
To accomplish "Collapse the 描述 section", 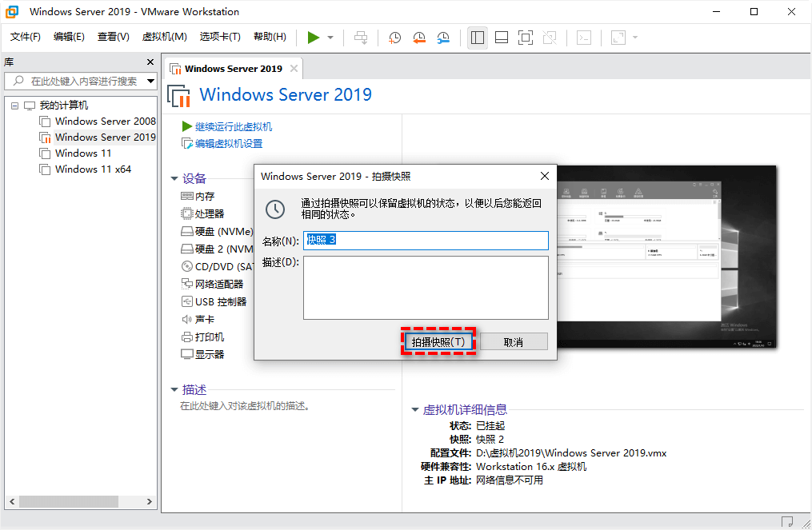I will pos(174,390).
